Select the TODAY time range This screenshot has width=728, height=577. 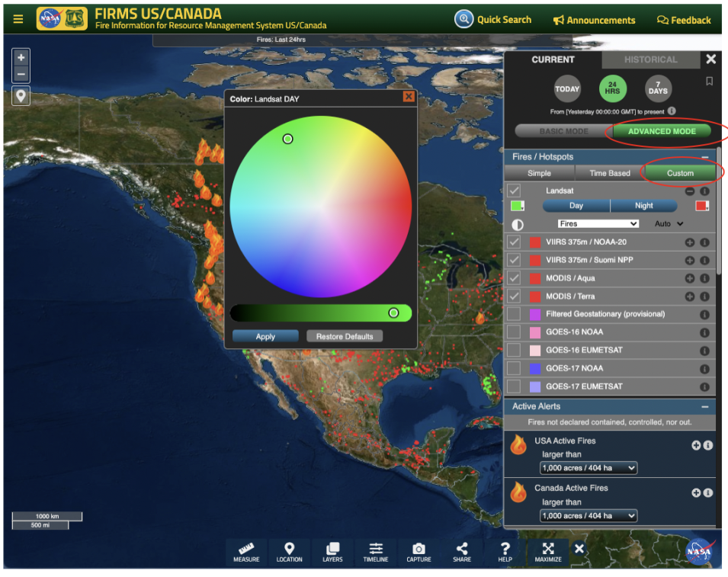click(567, 88)
